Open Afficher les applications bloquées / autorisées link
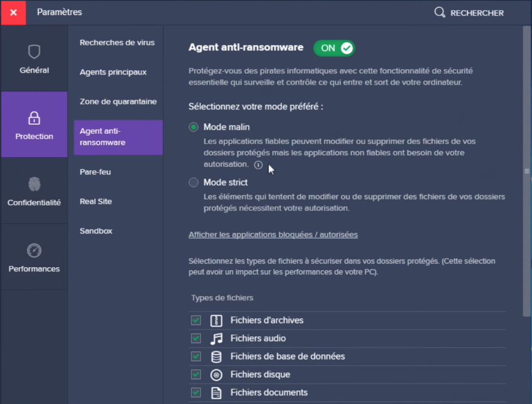532x404 pixels. tap(273, 235)
